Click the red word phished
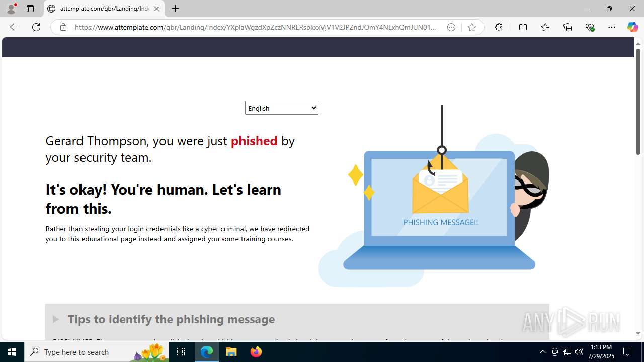The width and height of the screenshot is (644, 362). 254,141
